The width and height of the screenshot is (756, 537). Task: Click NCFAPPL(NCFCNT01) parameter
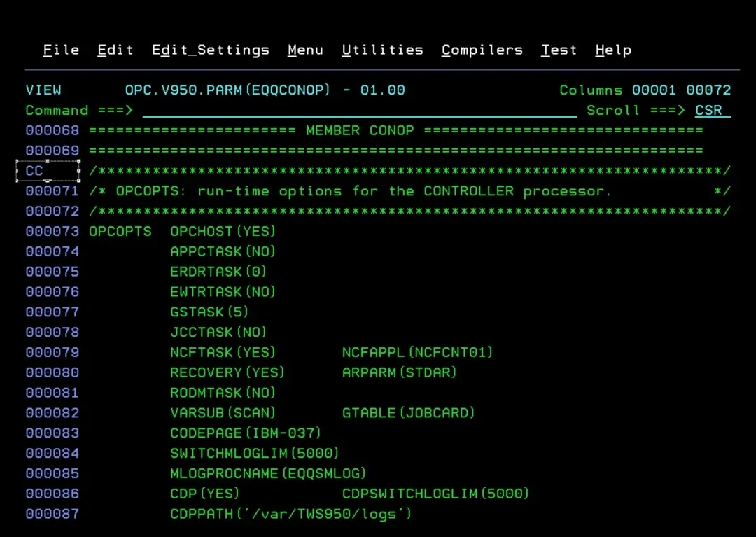[417, 353]
